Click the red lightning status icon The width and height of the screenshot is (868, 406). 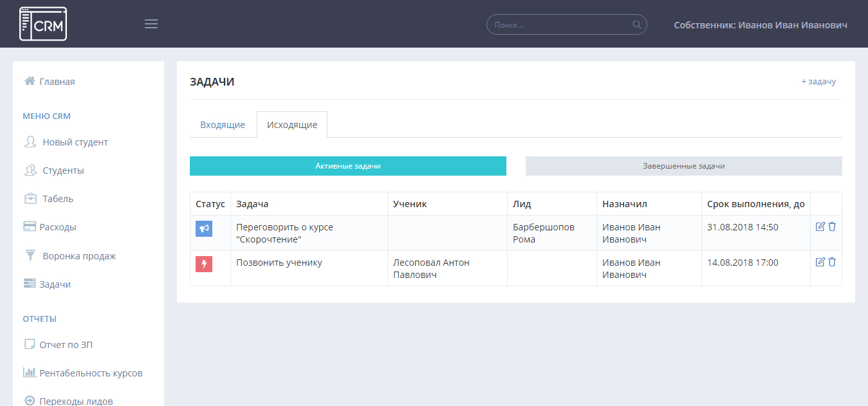204,264
